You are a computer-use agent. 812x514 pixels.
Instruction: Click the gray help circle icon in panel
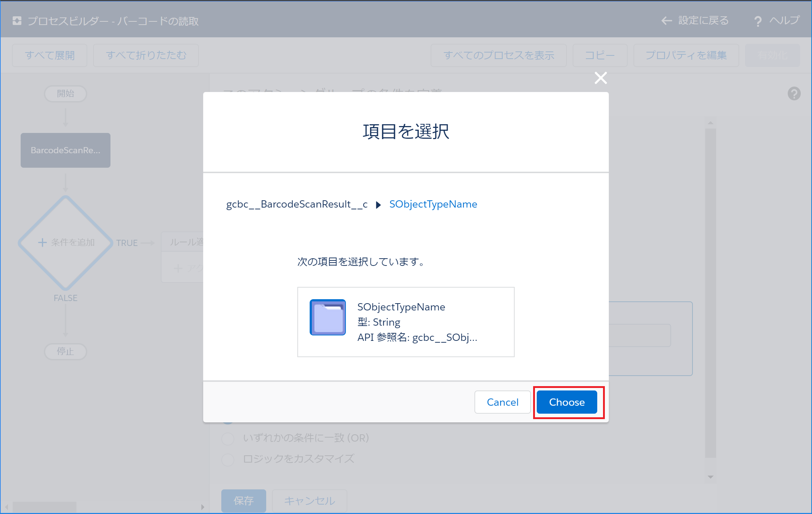click(794, 94)
